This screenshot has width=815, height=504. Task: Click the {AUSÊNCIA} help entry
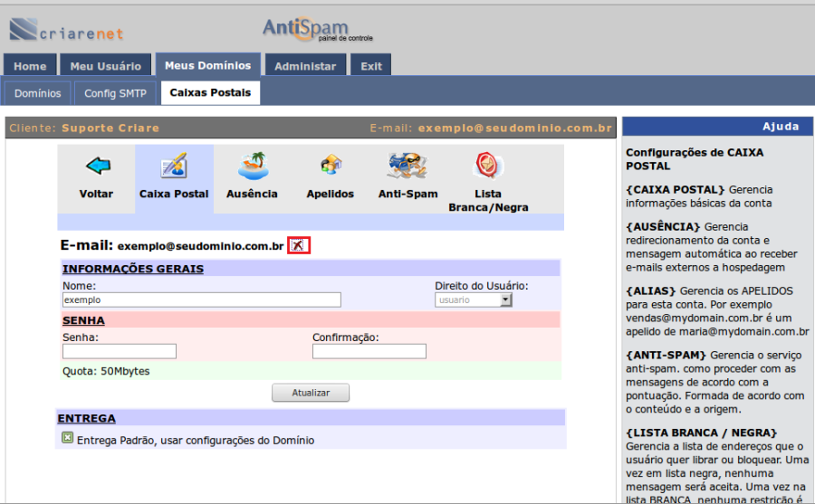pos(663,226)
